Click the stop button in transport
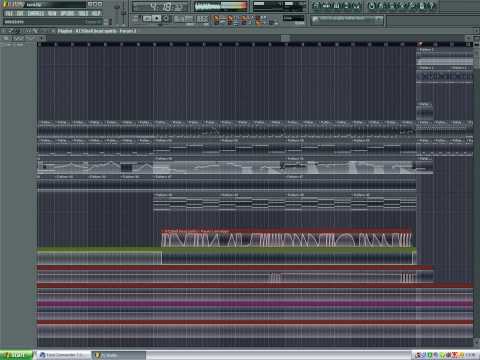Viewport: 480px width, 360px height. [x=156, y=19]
